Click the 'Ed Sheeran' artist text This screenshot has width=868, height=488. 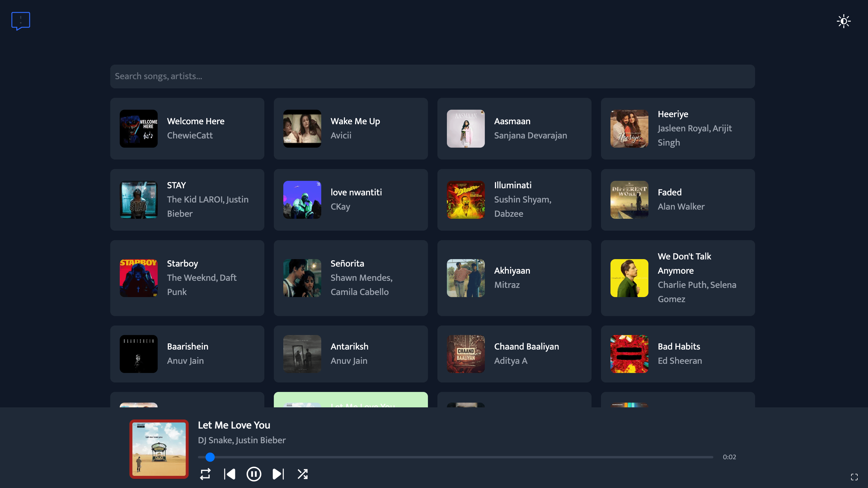(680, 361)
